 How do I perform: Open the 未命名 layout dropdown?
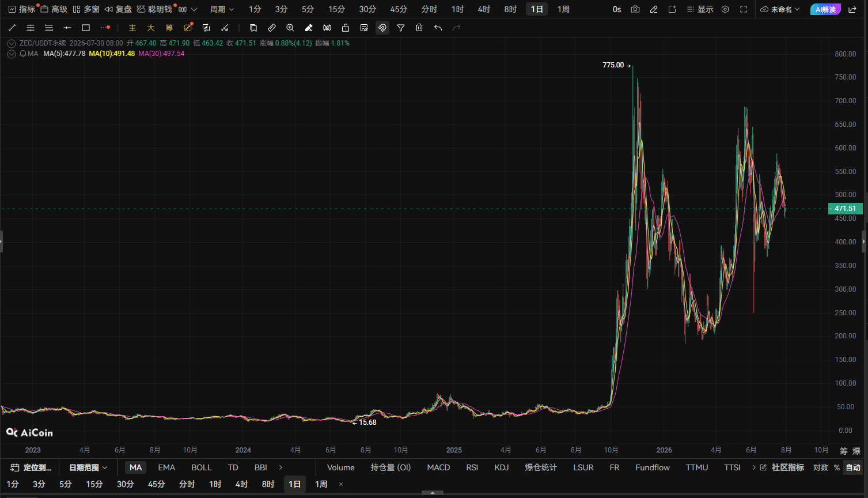tap(780, 9)
